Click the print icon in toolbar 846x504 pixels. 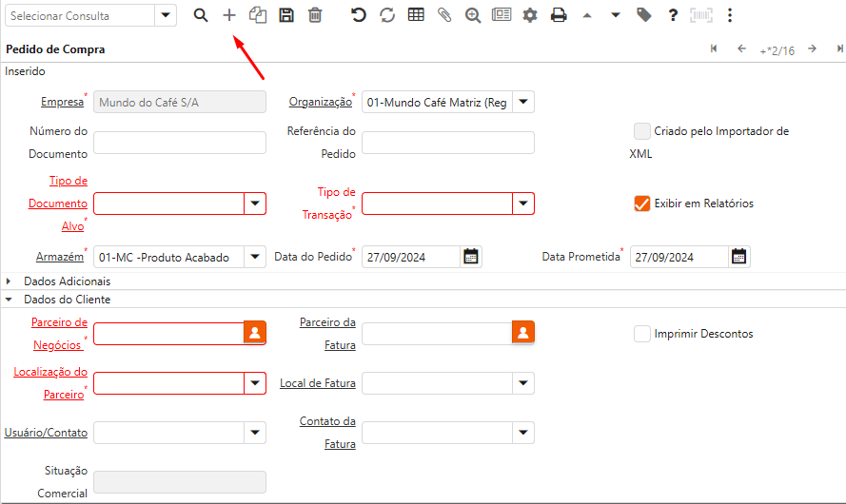tap(559, 15)
